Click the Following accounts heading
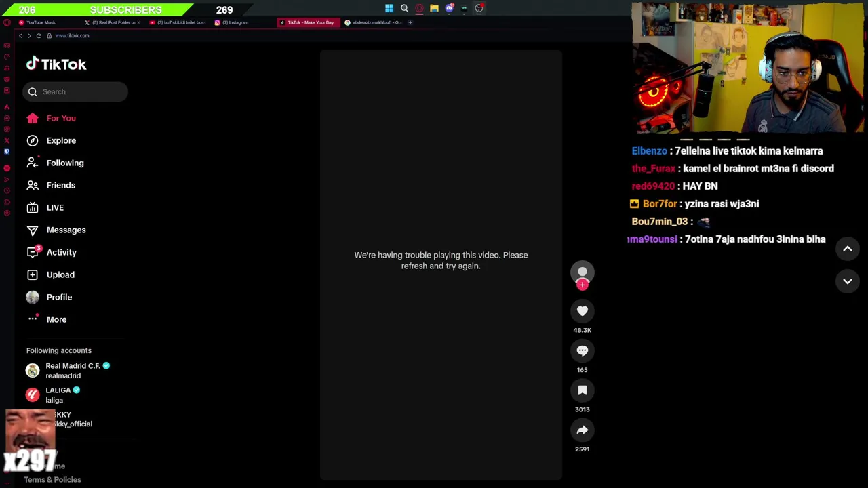This screenshot has width=868, height=488. [x=58, y=350]
